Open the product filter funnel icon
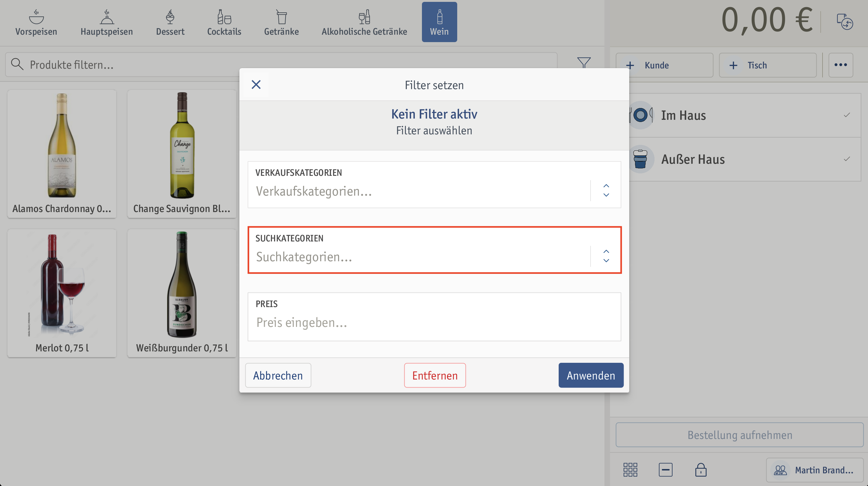The height and width of the screenshot is (486, 868). [x=584, y=63]
